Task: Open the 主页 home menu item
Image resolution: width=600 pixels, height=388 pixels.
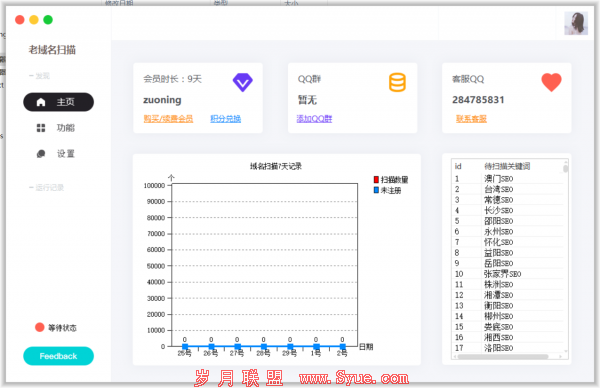Action: click(x=59, y=102)
